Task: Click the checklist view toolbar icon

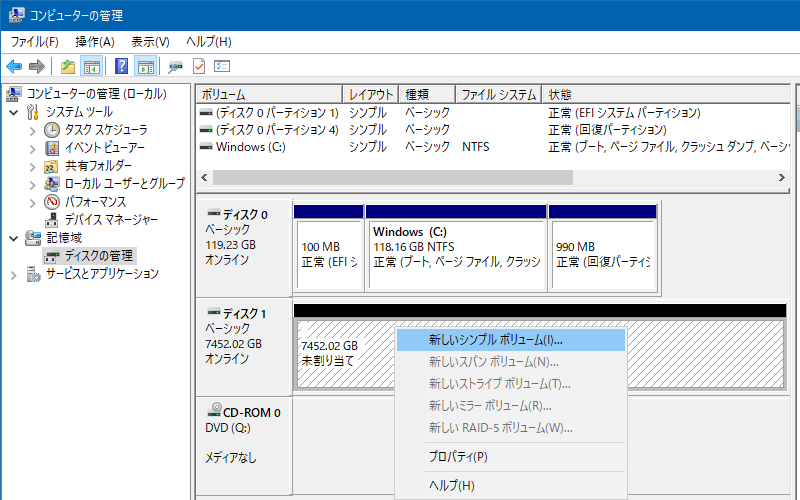Action: click(x=222, y=66)
